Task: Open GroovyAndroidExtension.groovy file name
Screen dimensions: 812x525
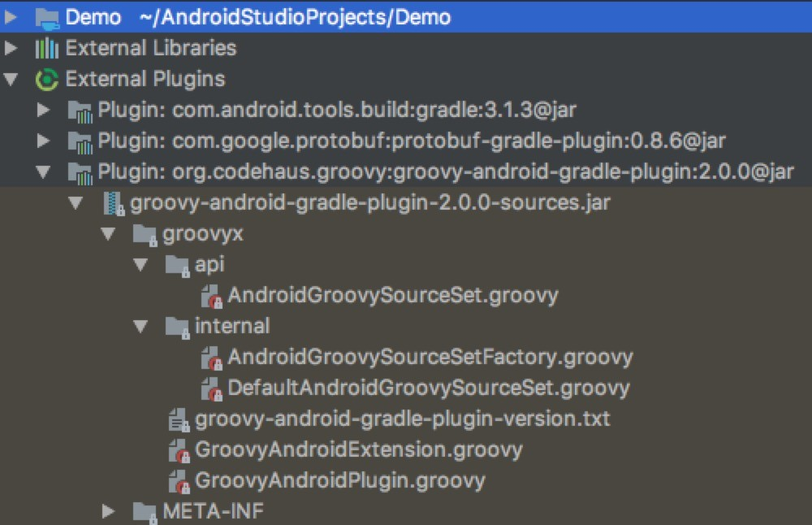Action: [x=358, y=450]
